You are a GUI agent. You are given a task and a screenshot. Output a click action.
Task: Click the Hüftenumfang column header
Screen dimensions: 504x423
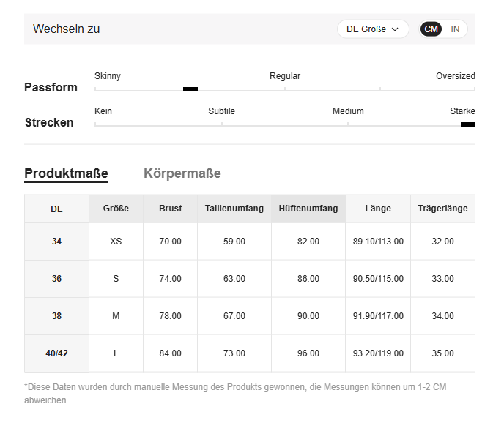[x=308, y=209]
